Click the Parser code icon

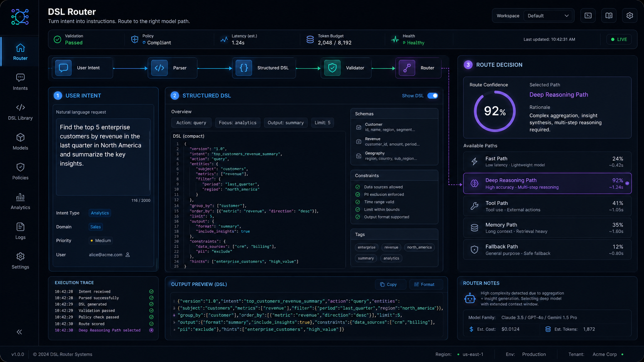(x=159, y=68)
